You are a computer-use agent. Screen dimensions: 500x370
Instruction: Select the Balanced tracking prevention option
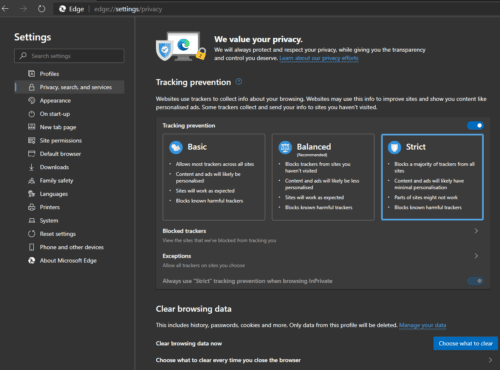pyautogui.click(x=323, y=177)
